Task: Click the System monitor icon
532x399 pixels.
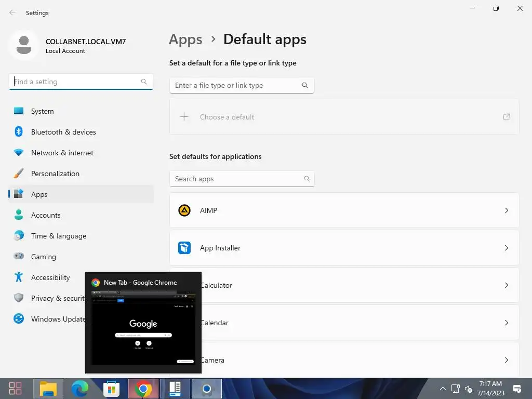Action: [x=19, y=111]
